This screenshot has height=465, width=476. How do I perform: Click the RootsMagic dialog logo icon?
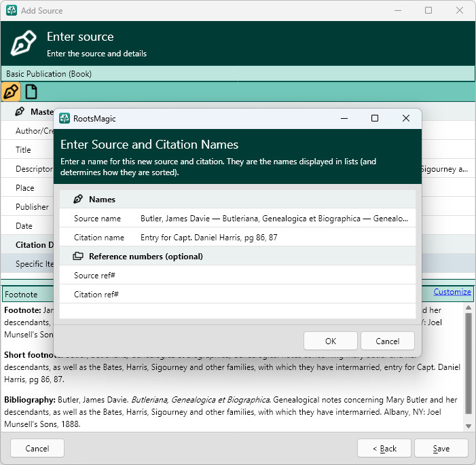click(x=65, y=118)
